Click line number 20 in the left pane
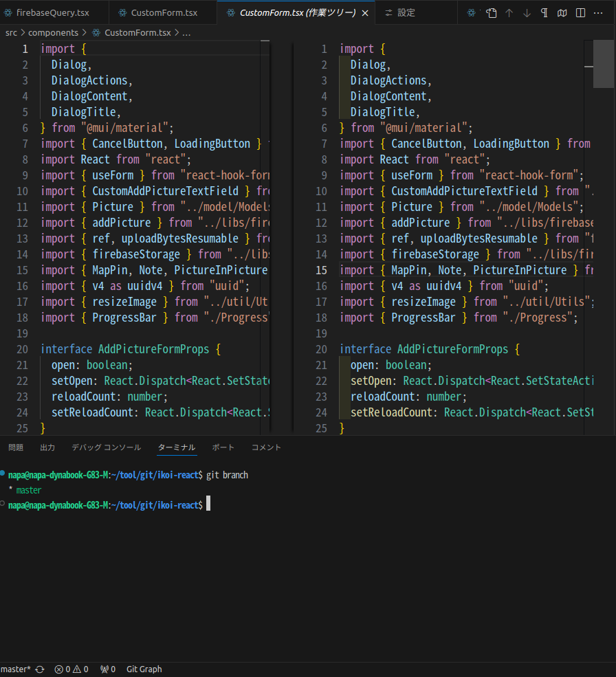The image size is (616, 677). (23, 349)
